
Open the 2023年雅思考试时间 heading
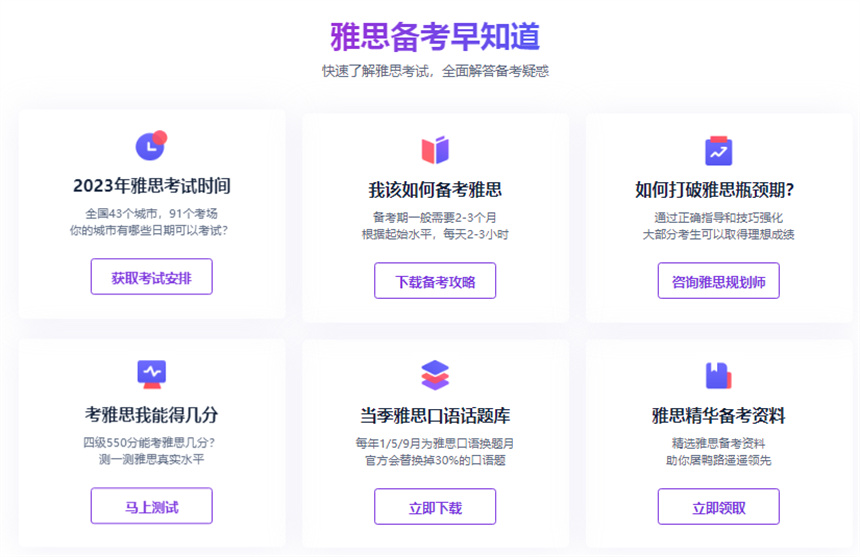(152, 186)
